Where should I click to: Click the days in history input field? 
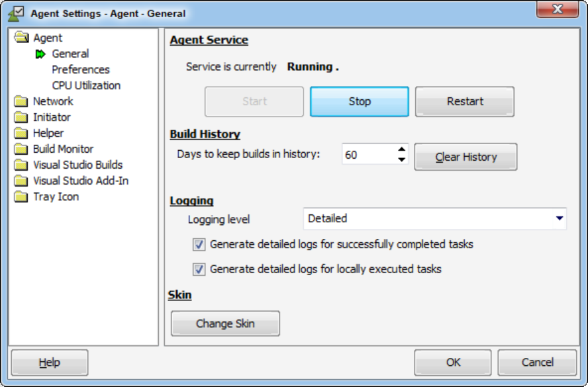368,155
